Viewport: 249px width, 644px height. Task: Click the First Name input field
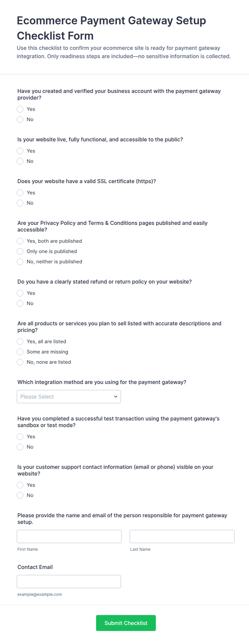(69, 537)
